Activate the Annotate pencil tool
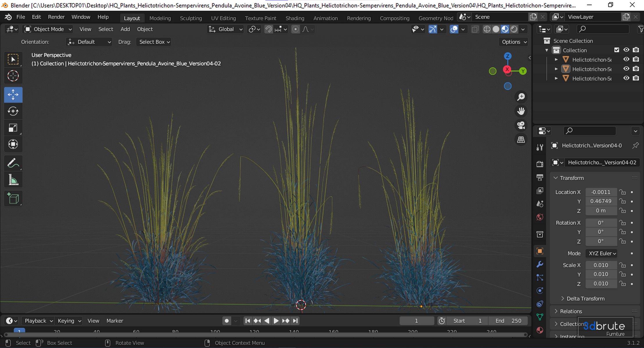 click(13, 163)
